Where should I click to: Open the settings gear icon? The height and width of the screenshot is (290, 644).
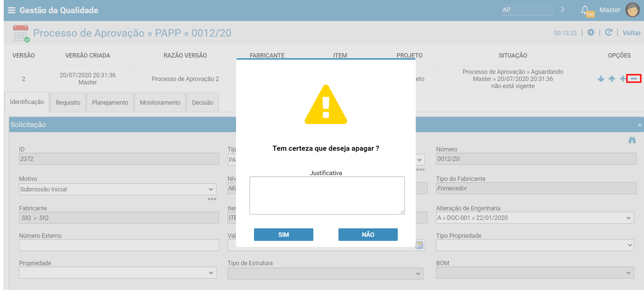[591, 33]
